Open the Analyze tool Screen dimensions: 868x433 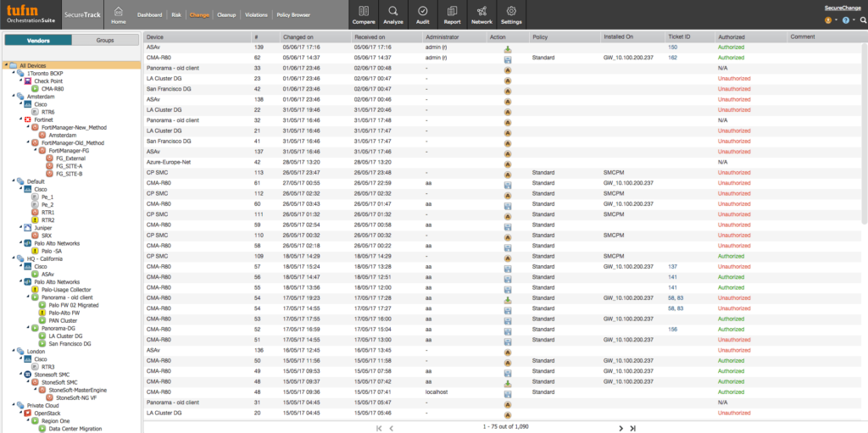click(x=393, y=14)
